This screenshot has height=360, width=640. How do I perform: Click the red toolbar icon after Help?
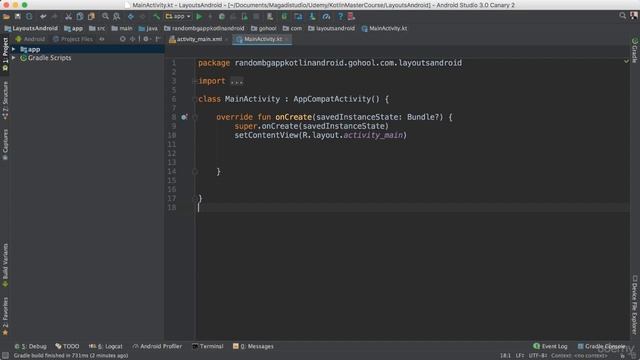pos(351,17)
